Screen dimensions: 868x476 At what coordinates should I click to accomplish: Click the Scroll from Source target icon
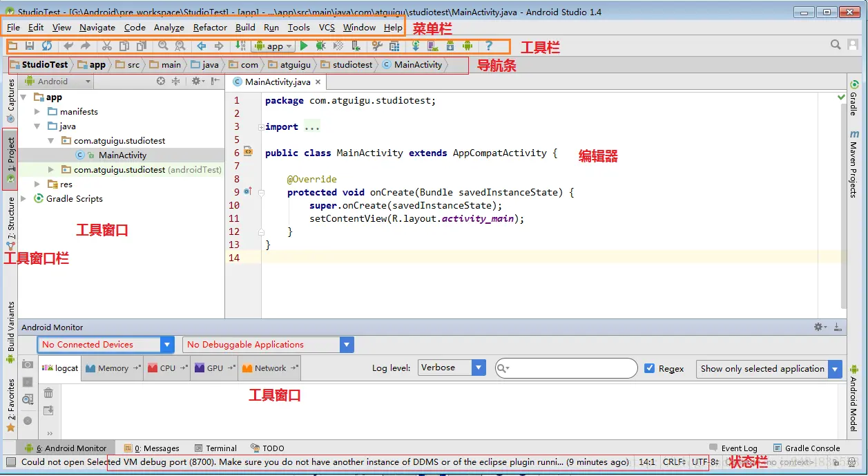click(161, 82)
